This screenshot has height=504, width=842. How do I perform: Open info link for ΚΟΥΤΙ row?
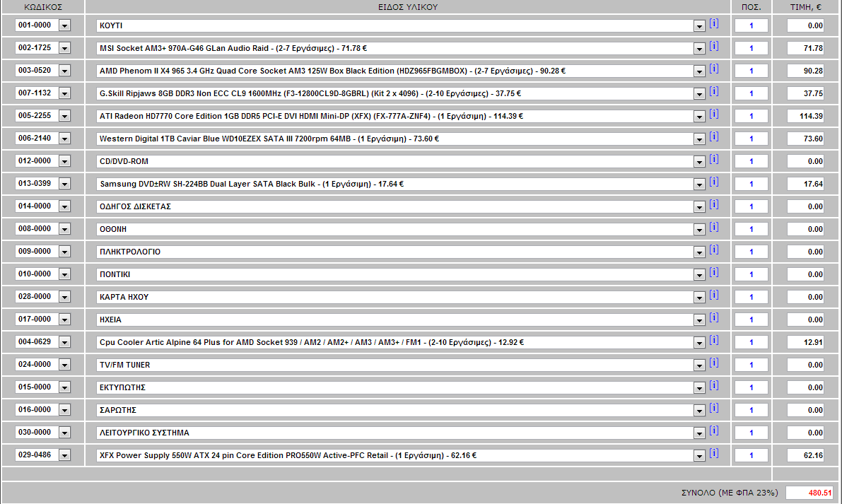point(713,23)
